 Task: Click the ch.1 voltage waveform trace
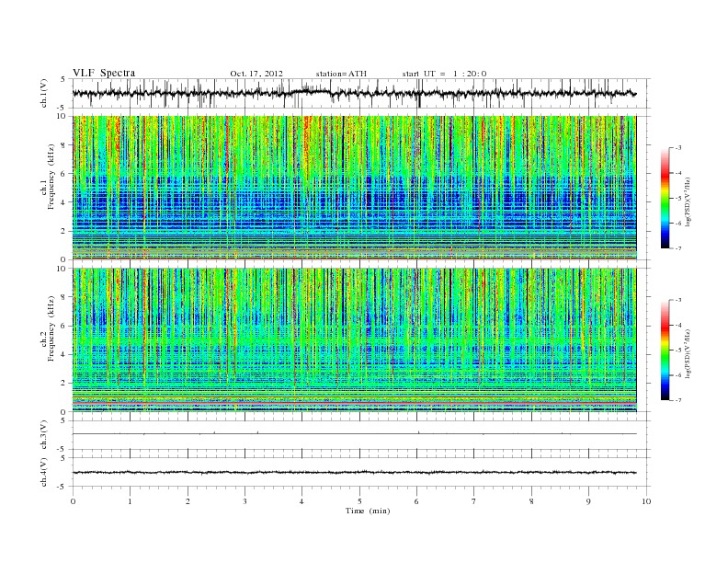354,93
